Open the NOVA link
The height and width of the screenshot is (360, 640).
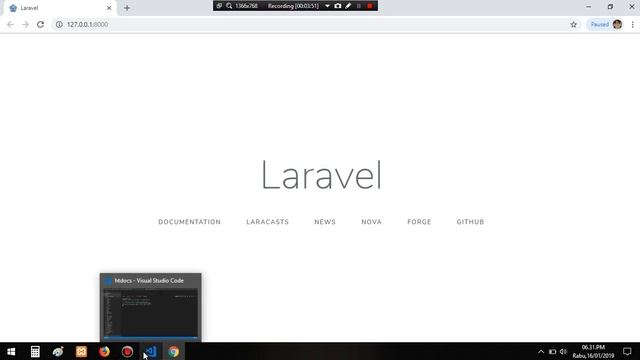point(371,222)
